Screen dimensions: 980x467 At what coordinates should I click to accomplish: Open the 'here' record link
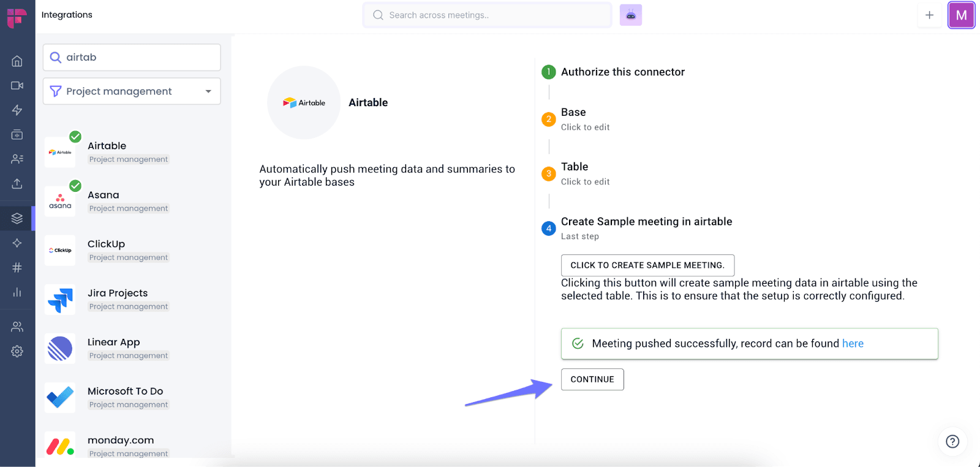tap(853, 344)
